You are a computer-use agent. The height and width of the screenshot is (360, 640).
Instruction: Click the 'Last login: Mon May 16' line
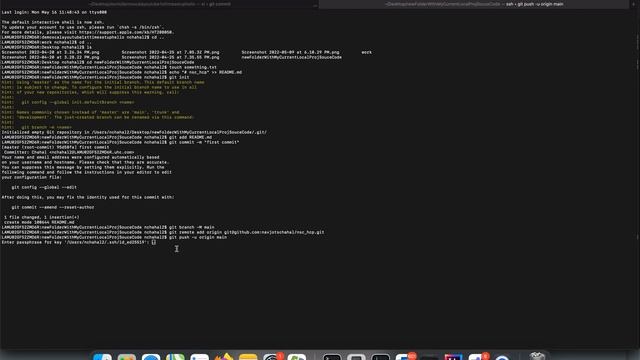tap(54, 12)
